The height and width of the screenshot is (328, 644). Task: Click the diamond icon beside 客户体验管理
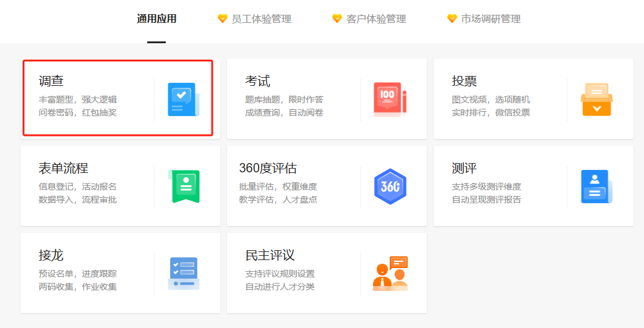[337, 19]
